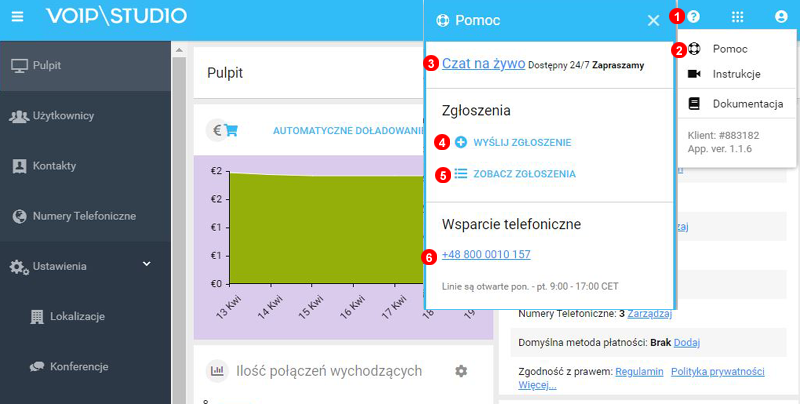Click Wyślij zgłoszenie button
This screenshot has width=800, height=404.
pos(522,143)
